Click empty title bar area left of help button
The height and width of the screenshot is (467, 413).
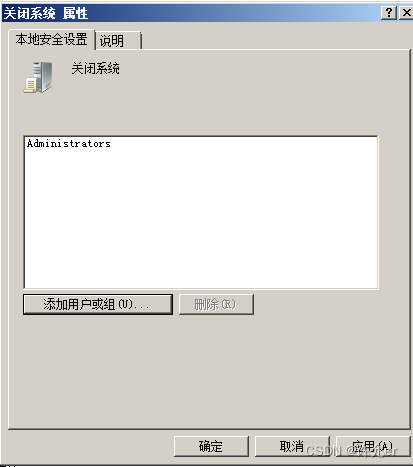click(233, 13)
